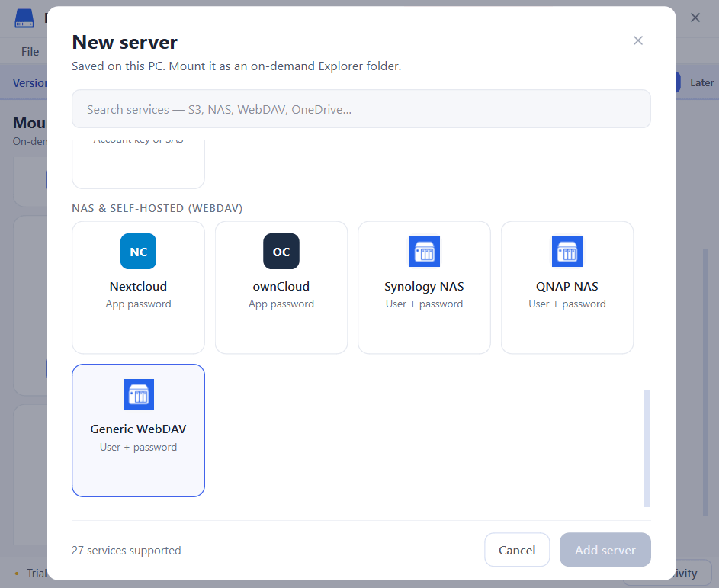The image size is (719, 588).
Task: Pick the QNAP NAS label
Action: pyautogui.click(x=567, y=286)
